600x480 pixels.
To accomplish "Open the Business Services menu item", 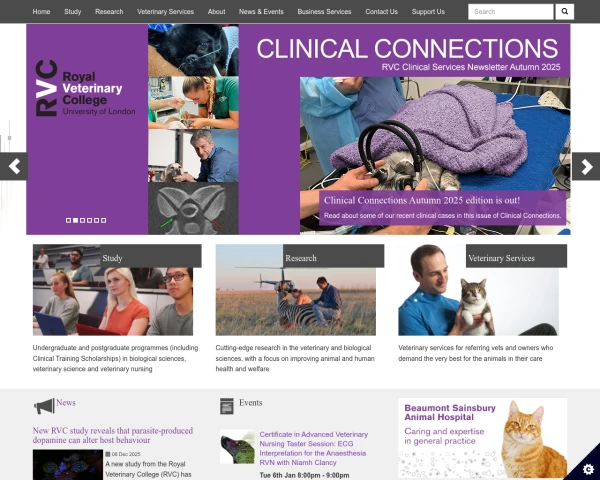I will click(324, 12).
